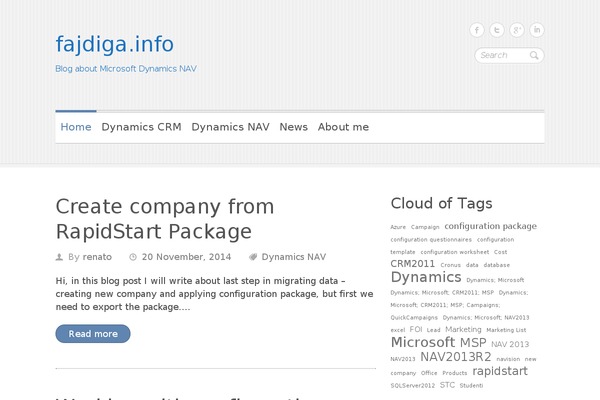Select the rapidstart tag
The width and height of the screenshot is (600, 400).
click(500, 371)
